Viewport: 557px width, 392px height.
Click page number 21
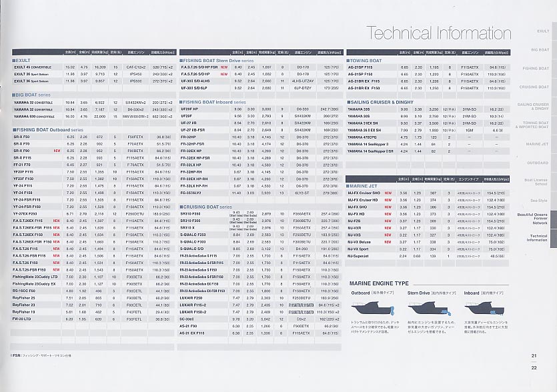coord(534,356)
